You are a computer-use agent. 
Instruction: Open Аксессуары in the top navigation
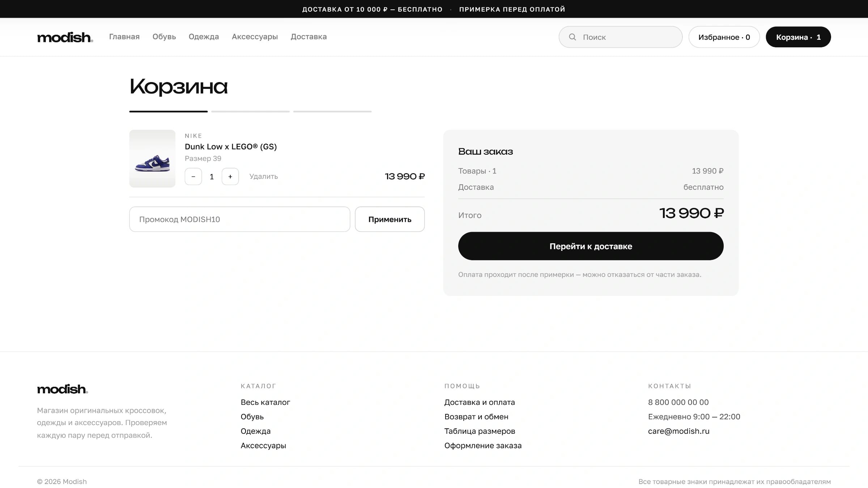point(255,37)
